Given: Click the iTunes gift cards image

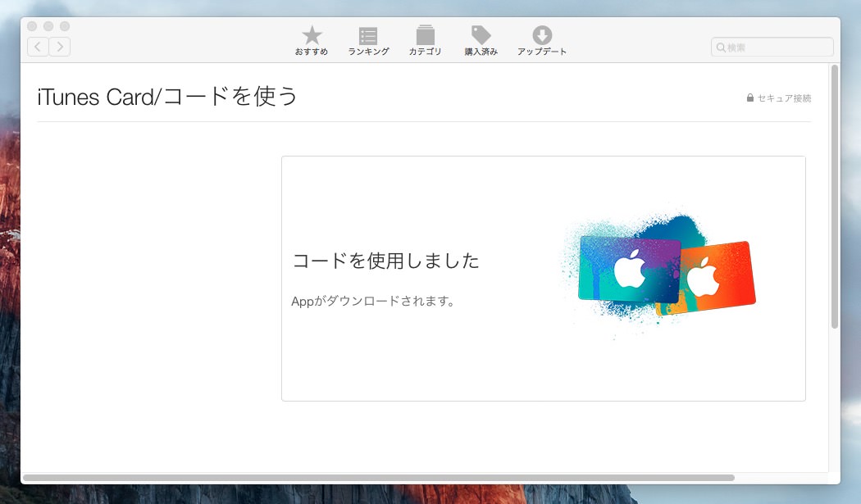Looking at the screenshot, I should (x=661, y=272).
